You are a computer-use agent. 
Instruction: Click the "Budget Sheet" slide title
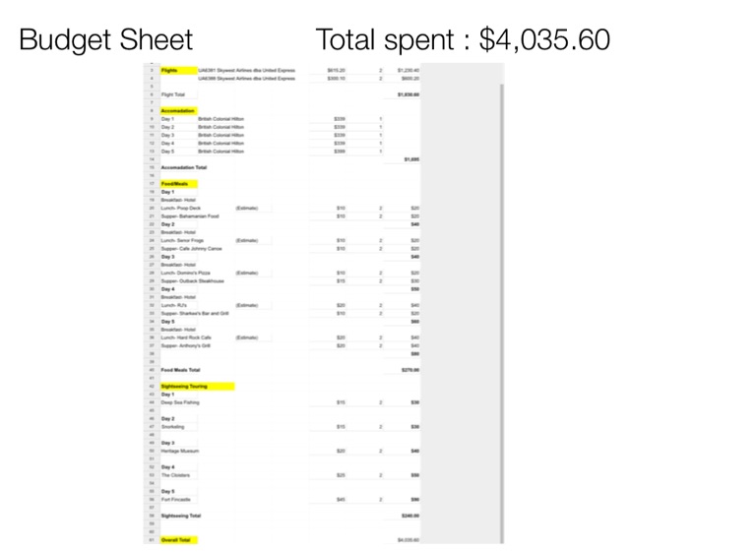[x=105, y=40]
